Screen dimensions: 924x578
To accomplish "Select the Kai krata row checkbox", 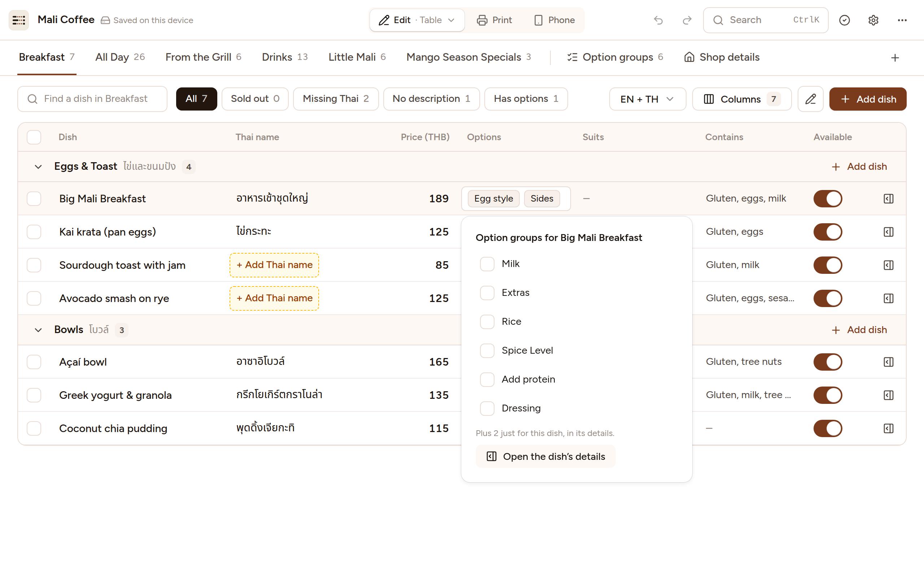I will (34, 232).
